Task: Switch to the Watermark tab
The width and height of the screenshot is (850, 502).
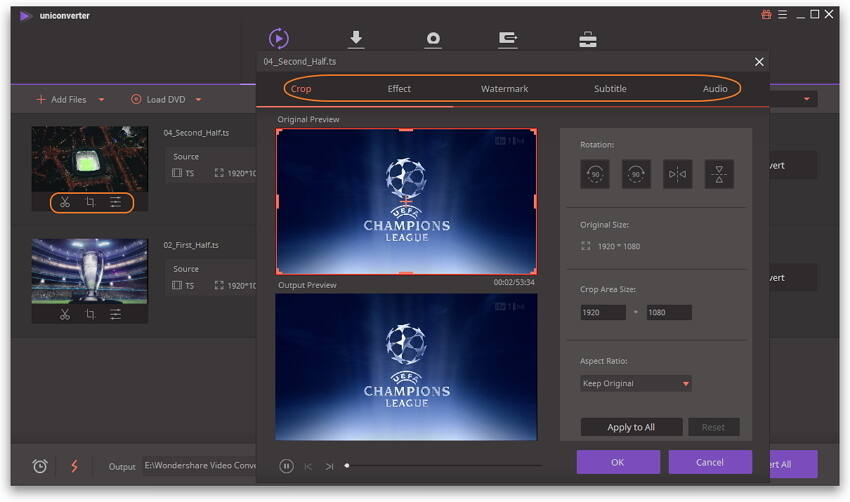Action: click(x=504, y=88)
